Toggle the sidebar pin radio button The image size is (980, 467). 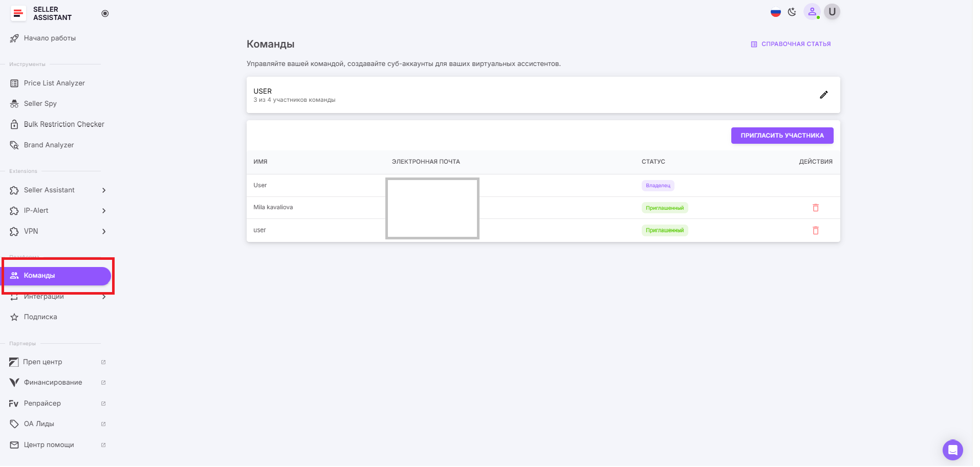[105, 13]
